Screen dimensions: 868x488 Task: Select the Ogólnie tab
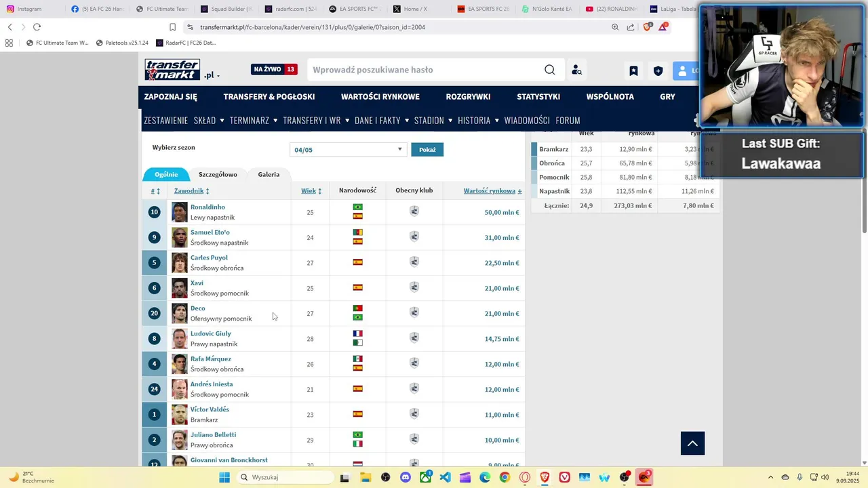point(166,174)
